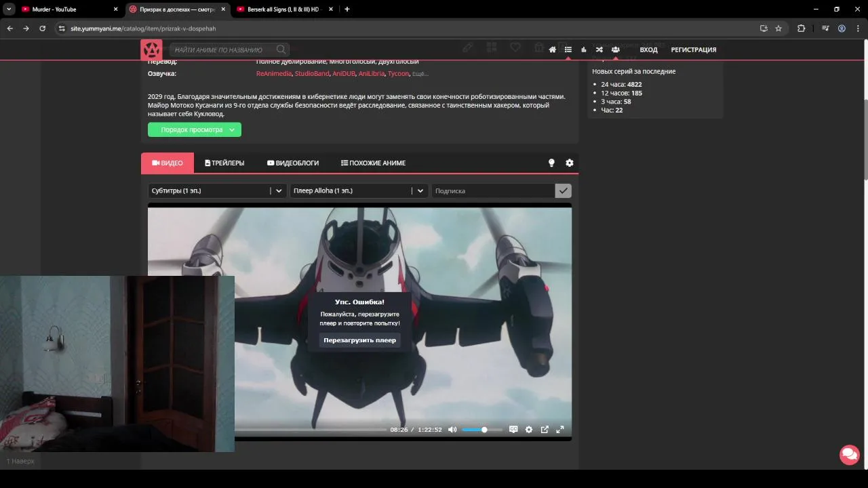This screenshot has width=868, height=488.
Task: Open the chat bubble widget
Action: point(849,454)
